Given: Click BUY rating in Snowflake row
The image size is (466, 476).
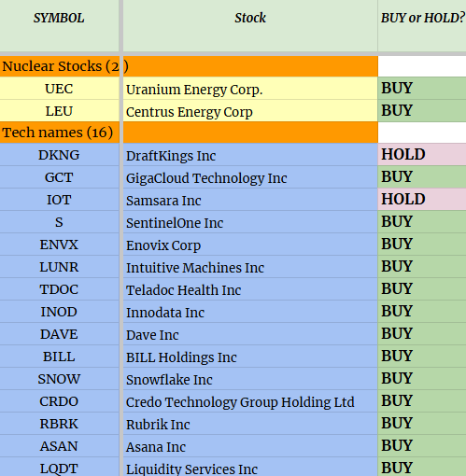Looking at the screenshot, I should pyautogui.click(x=422, y=379).
